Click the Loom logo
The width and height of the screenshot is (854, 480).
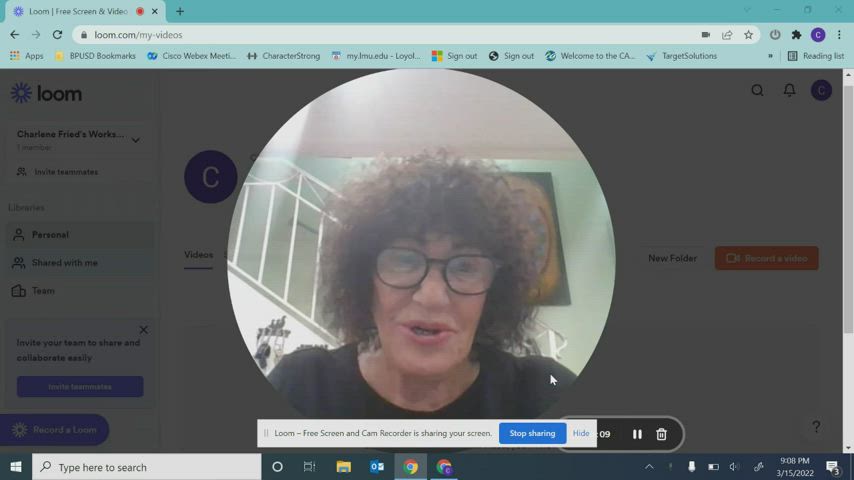pos(46,93)
